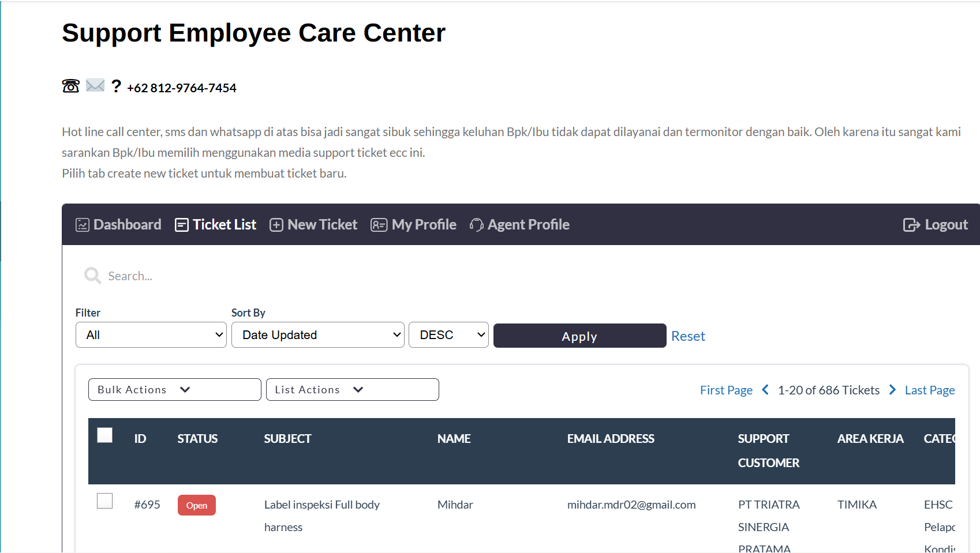Select the checkbox for ticket #695

coord(104,501)
